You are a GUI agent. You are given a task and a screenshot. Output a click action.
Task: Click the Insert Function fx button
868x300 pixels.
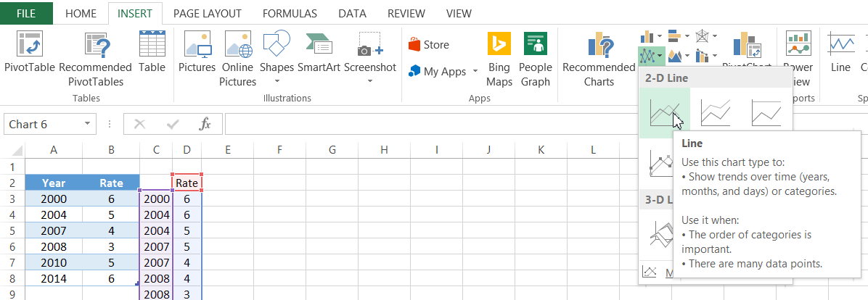205,124
